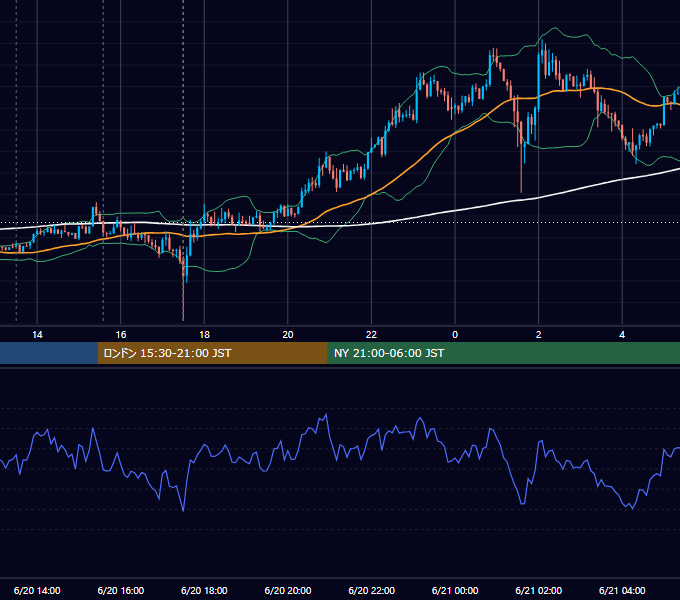Click the 6/21 00:00 date label

pos(455,590)
